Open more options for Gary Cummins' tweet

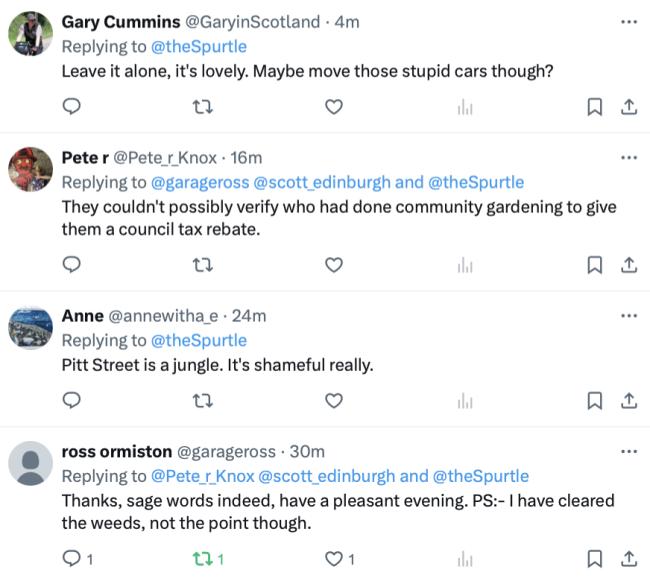(628, 21)
